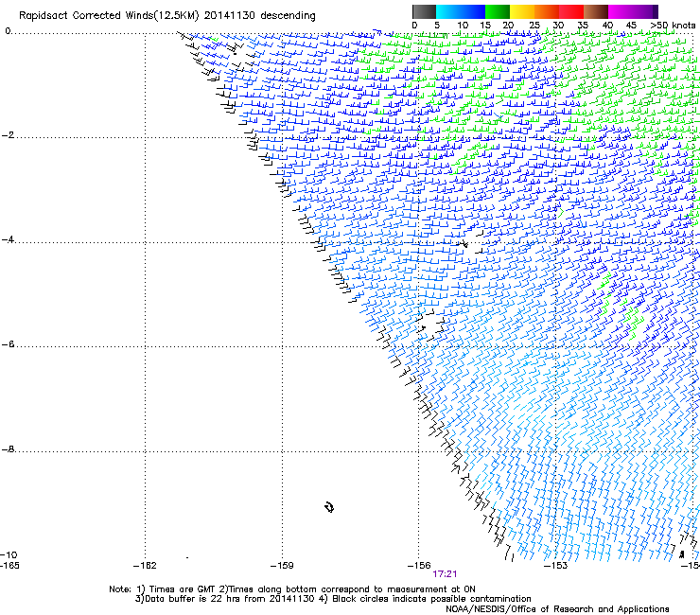Click the -8 latitude axis label
Screen dimensions: 700x615
pyautogui.click(x=8, y=449)
